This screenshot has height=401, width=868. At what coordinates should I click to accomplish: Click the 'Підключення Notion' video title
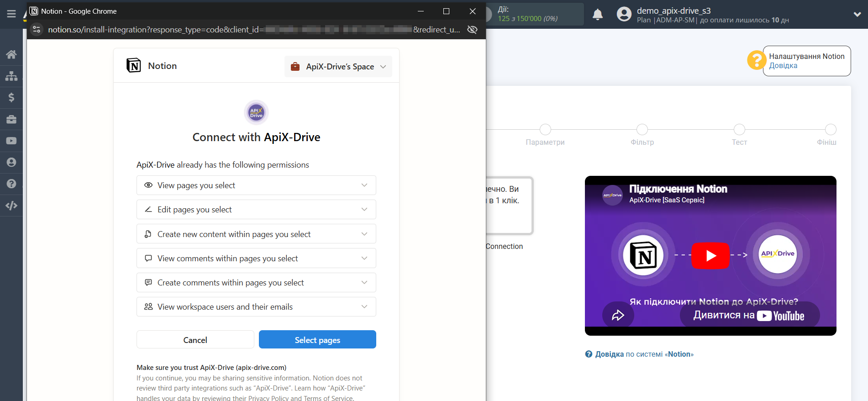pos(678,189)
